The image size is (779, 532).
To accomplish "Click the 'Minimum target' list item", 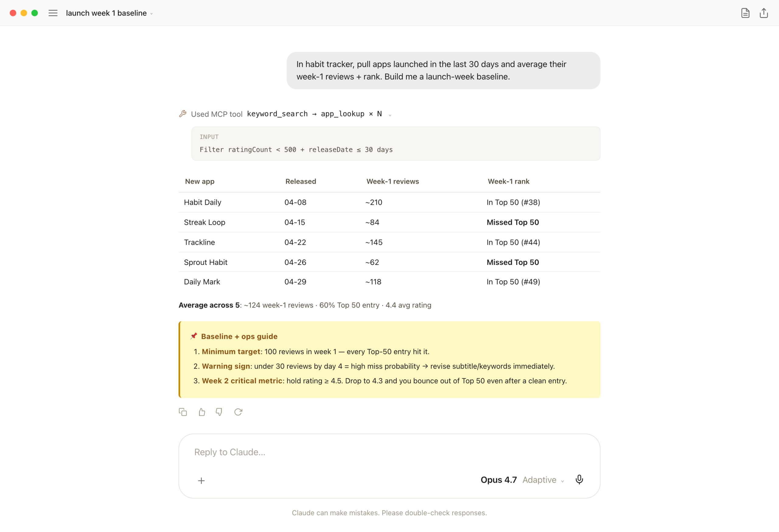I will pyautogui.click(x=311, y=351).
